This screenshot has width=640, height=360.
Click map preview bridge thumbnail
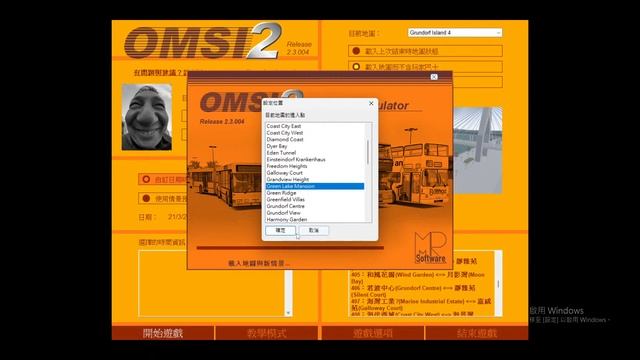point(478,150)
